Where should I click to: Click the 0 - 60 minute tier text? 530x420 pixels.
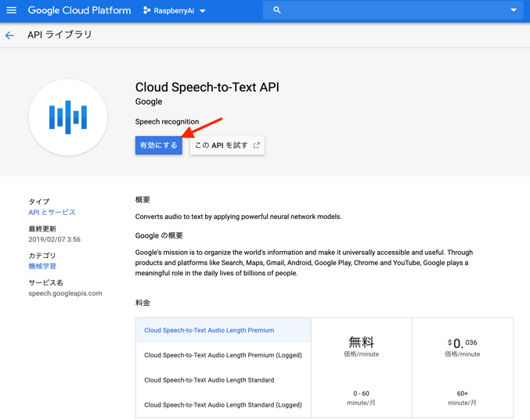[x=362, y=393]
